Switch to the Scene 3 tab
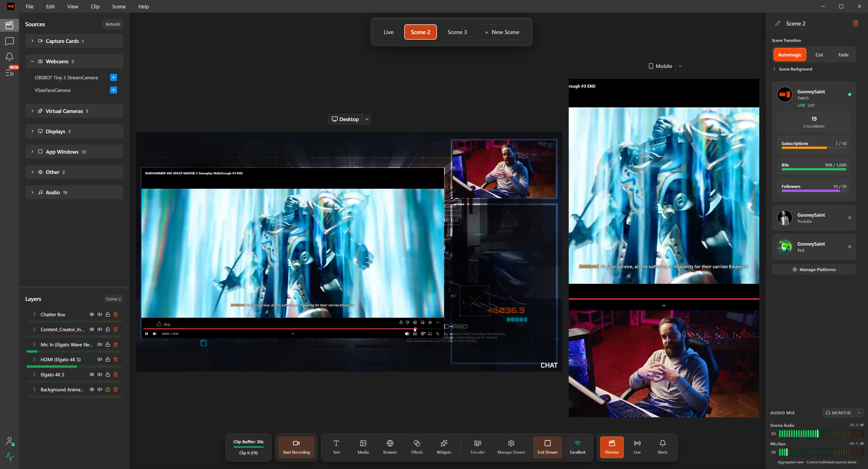Image resolution: width=868 pixels, height=469 pixels. (457, 32)
